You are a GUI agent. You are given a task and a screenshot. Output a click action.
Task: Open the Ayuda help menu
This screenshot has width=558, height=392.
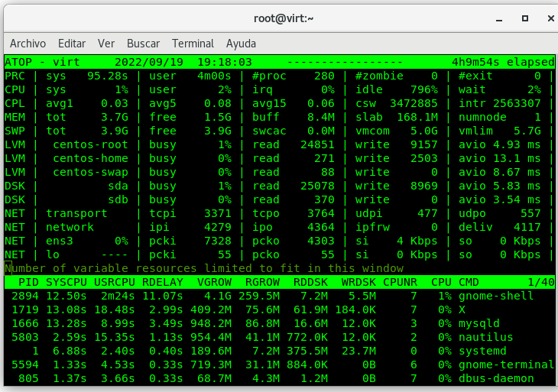[x=241, y=44]
